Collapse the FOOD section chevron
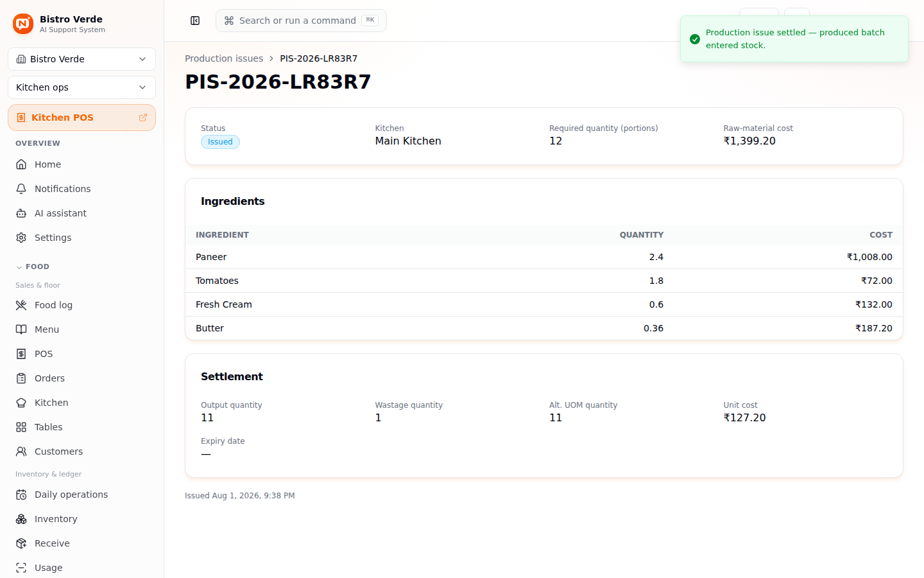Viewport: 924px width, 578px height. pos(19,267)
